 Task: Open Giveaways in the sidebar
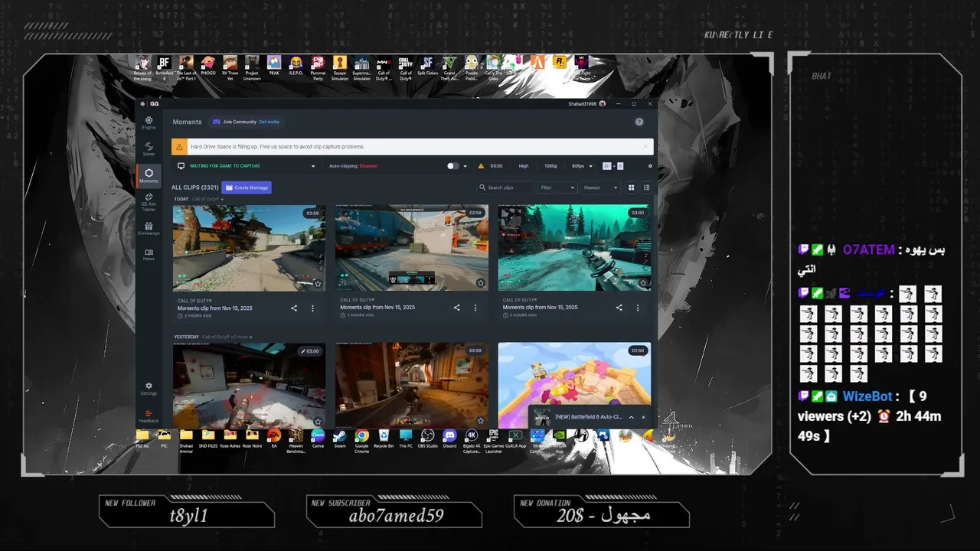(x=149, y=228)
